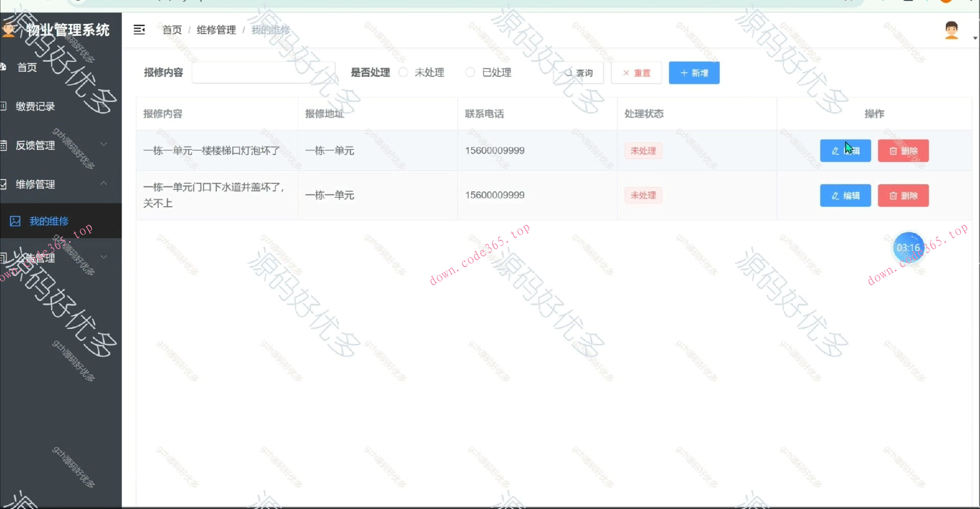Screen dimensions: 980x509
Task: Select the 未处理 radio button
Action: point(404,72)
